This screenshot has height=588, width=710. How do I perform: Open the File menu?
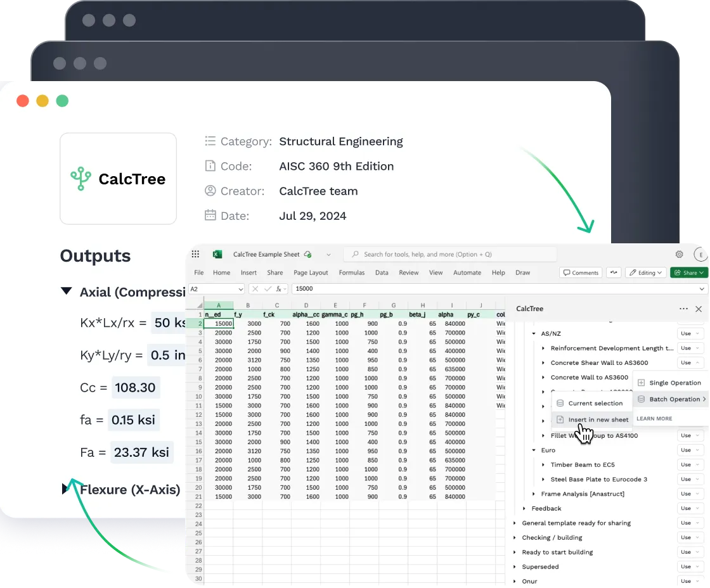click(199, 272)
